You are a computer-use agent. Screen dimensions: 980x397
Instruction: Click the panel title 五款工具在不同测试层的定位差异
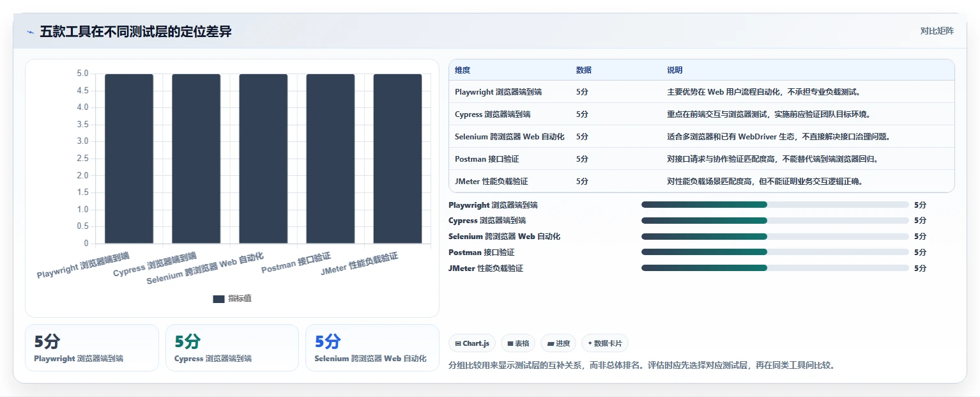click(135, 32)
